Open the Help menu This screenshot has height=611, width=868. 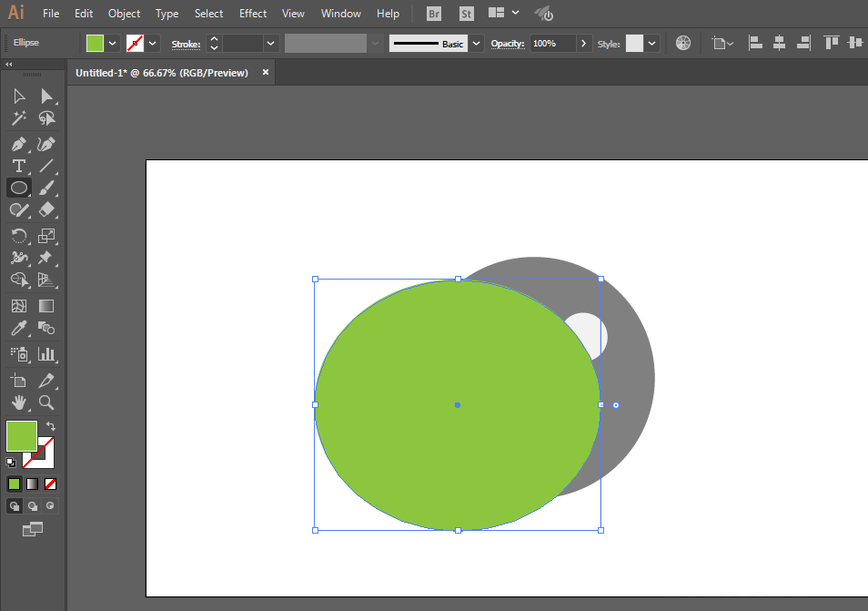coord(389,14)
